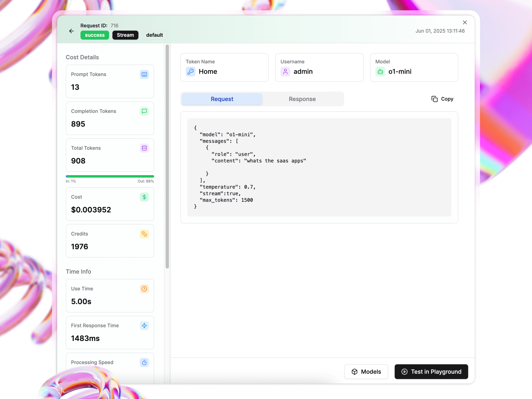532x399 pixels.
Task: Click the green success badge
Action: pyautogui.click(x=95, y=35)
